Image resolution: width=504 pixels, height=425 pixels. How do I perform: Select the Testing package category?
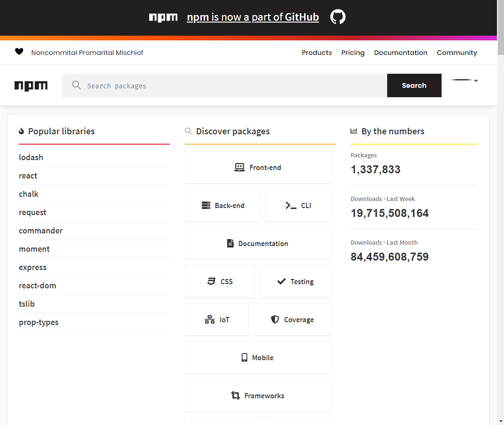tap(295, 281)
